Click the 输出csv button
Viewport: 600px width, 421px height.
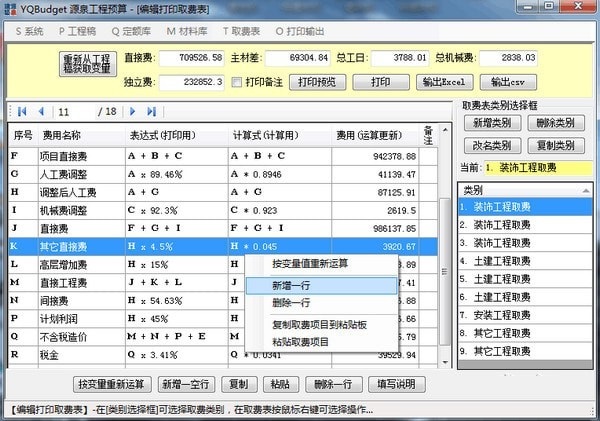coord(508,82)
